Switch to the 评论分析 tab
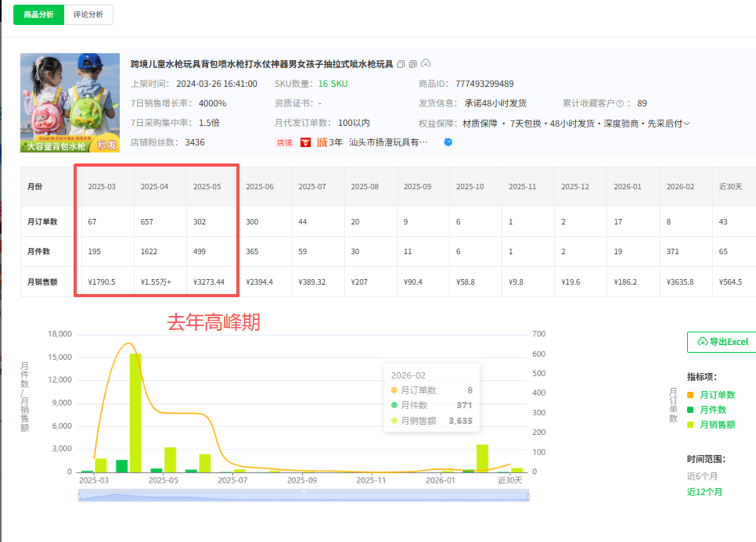This screenshot has width=756, height=542. (88, 14)
